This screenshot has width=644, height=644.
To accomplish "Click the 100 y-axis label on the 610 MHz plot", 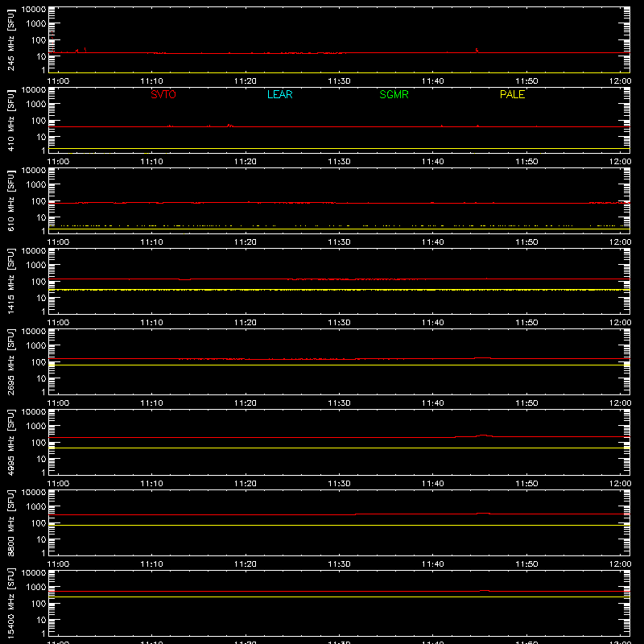I will tap(39, 201).
